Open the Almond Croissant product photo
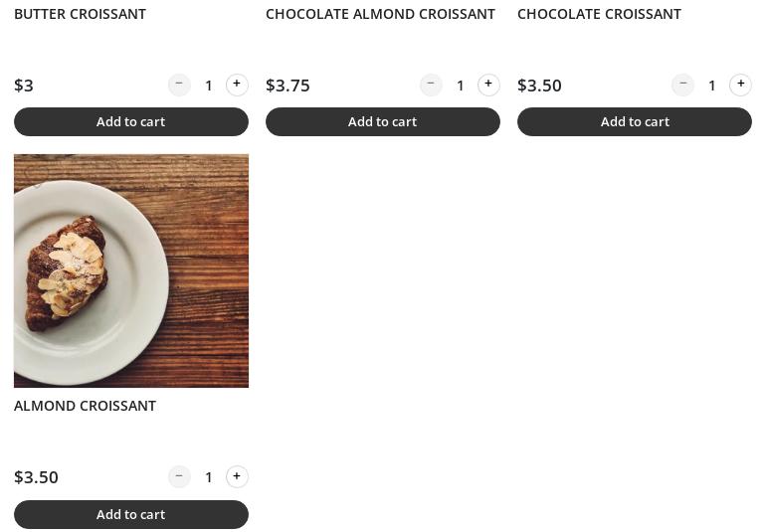766x532 pixels. tap(131, 270)
